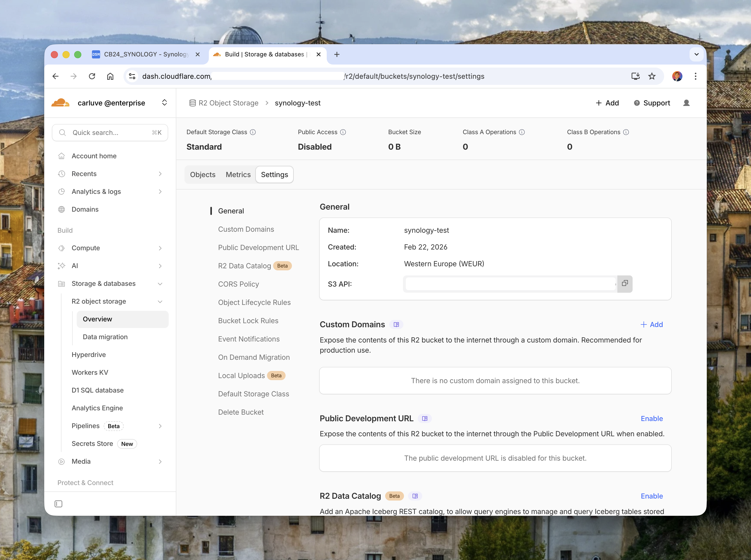Bookmark this page with the star icon
This screenshot has width=751, height=560.
(652, 76)
